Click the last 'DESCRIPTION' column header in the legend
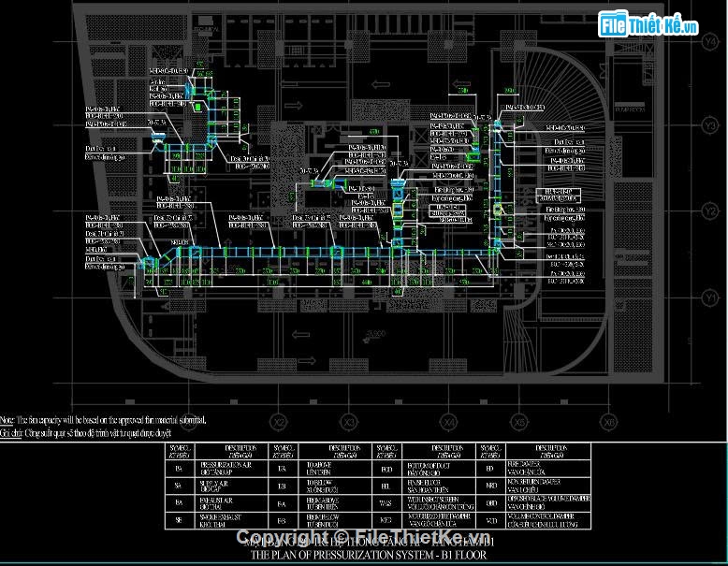This screenshot has height=566, width=728. tap(548, 451)
